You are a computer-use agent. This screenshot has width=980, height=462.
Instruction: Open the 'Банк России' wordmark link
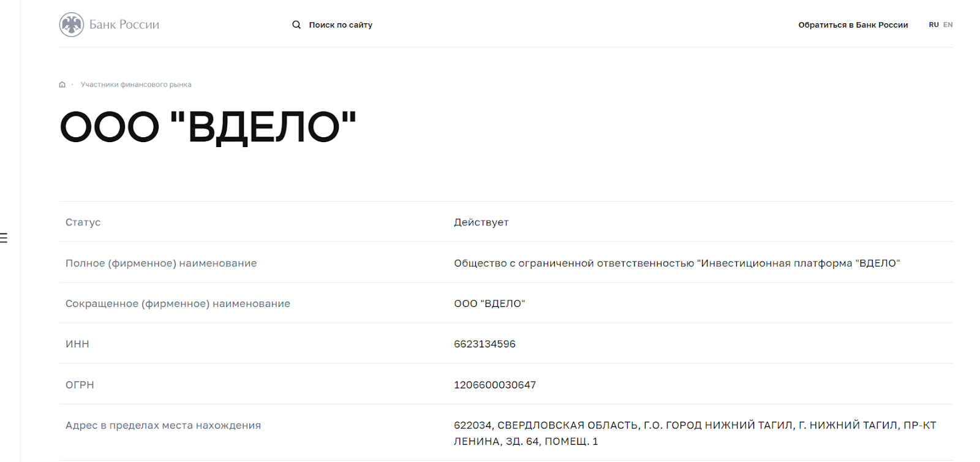click(124, 25)
